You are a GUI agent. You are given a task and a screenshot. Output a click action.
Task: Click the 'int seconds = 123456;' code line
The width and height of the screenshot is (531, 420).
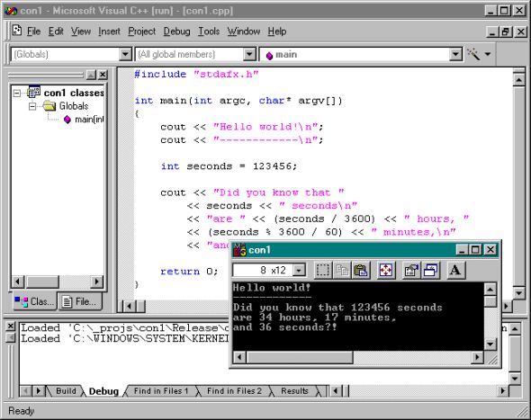click(x=229, y=166)
